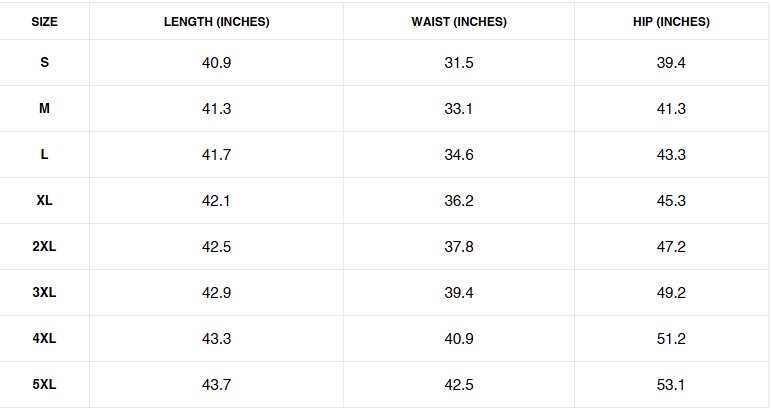Click the 51.2 hip value for size 4XL
771x408 pixels.
coord(671,339)
